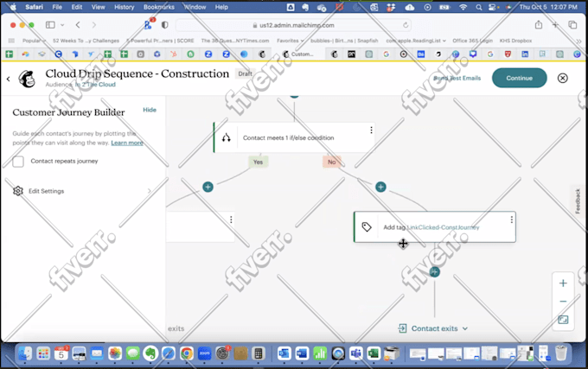
Task: Open the Help menu
Action: pos(221,7)
